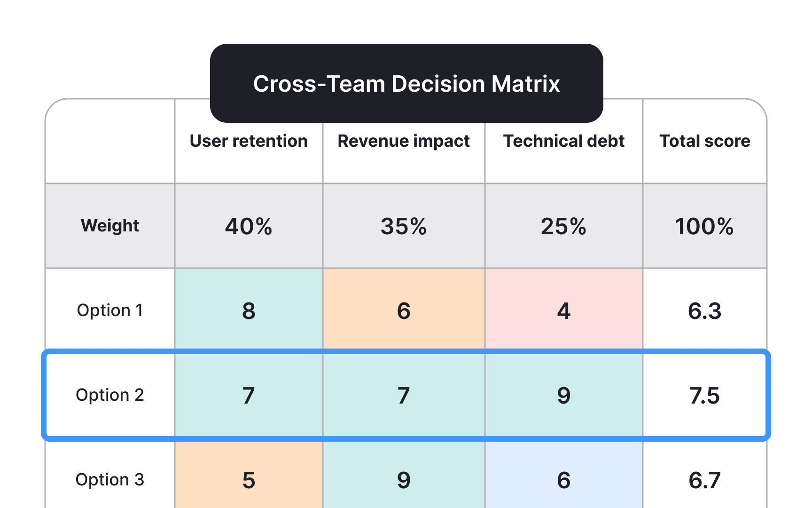The width and height of the screenshot is (812, 508).
Task: Select Option 3's total score 6.7
Action: click(x=704, y=480)
